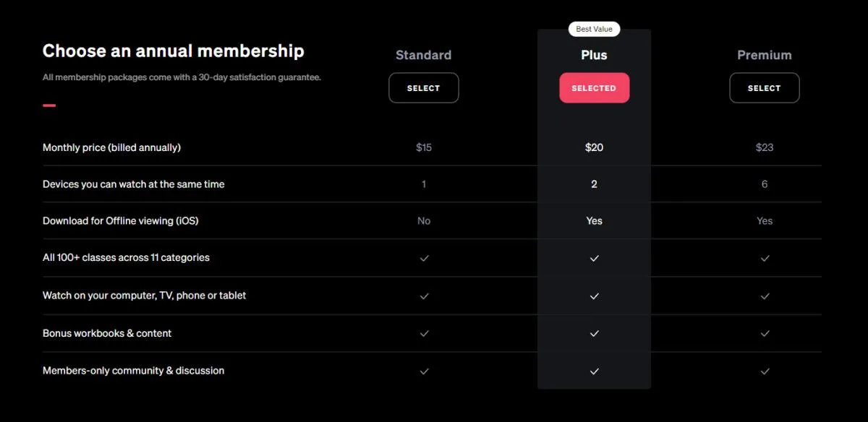Click the Download for Offline viewing (iOS) label
Image resolution: width=868 pixels, height=422 pixels.
tap(120, 220)
